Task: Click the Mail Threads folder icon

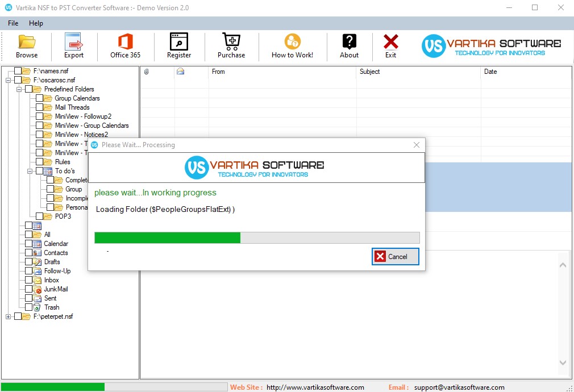Action: pyautogui.click(x=48, y=107)
